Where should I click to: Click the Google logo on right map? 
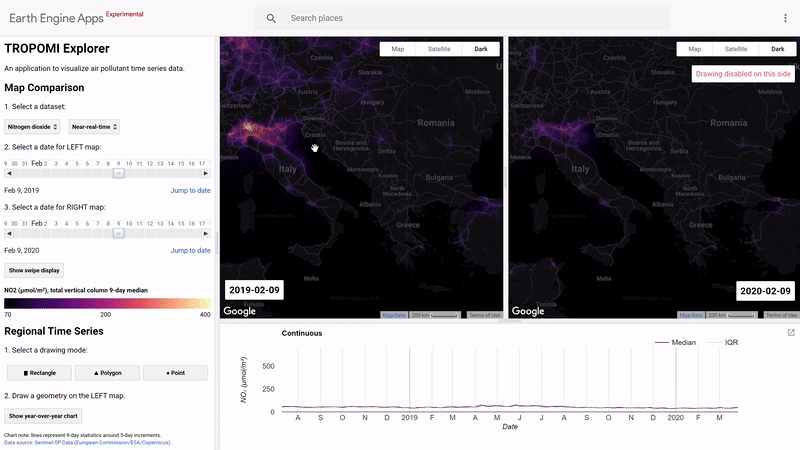(x=528, y=311)
